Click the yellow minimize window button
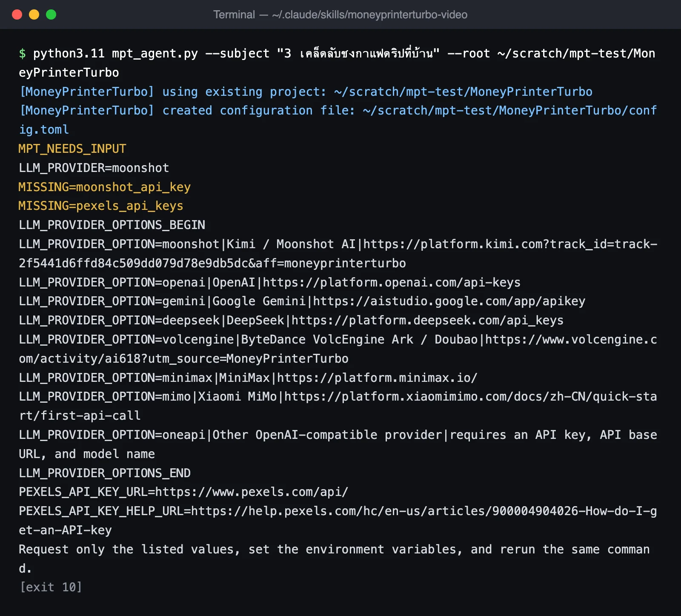The image size is (681, 616). (34, 14)
